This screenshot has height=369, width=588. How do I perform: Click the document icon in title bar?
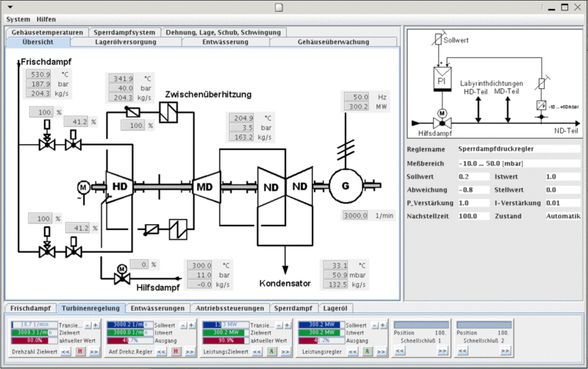pos(279,7)
